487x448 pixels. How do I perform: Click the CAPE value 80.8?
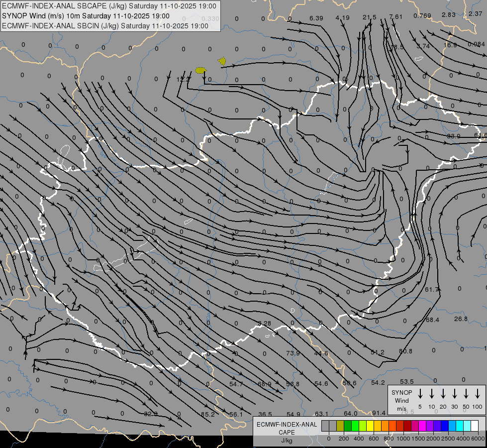[x=405, y=351]
